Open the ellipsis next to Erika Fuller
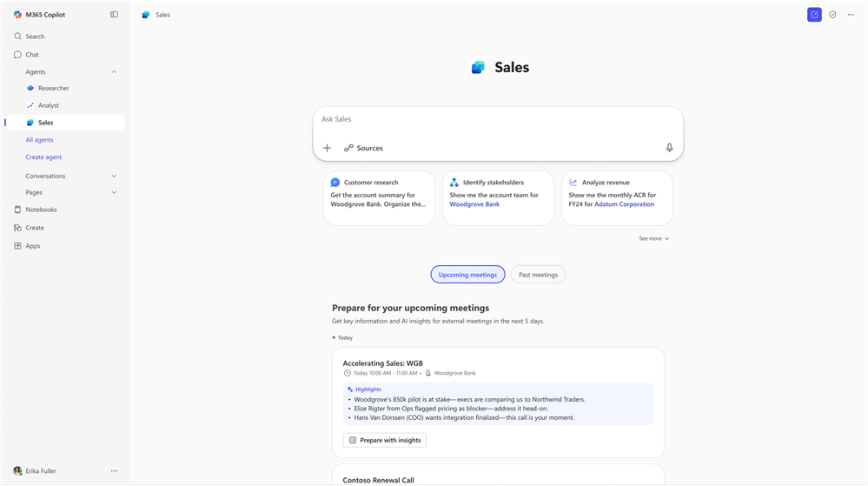 point(114,471)
